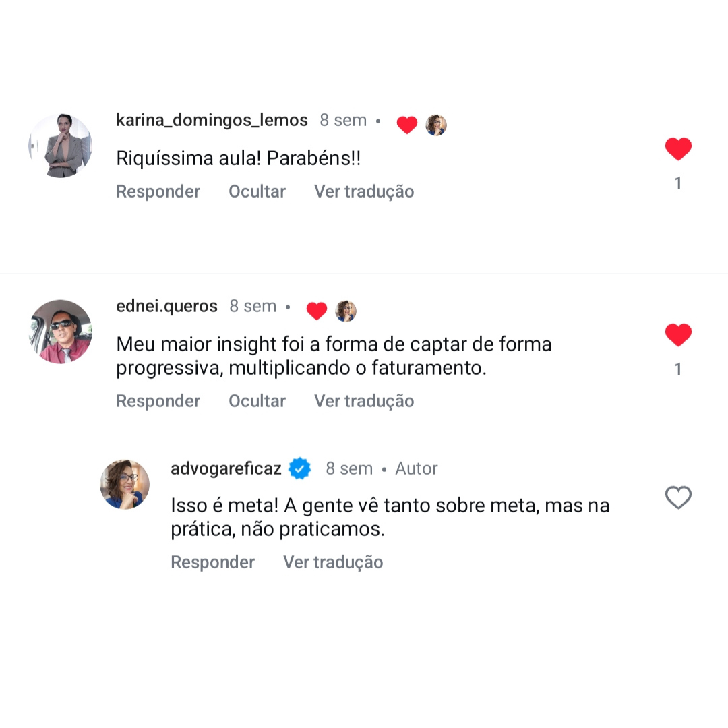Translate advogareficaz's reply
The width and height of the screenshot is (728, 728).
point(333,562)
